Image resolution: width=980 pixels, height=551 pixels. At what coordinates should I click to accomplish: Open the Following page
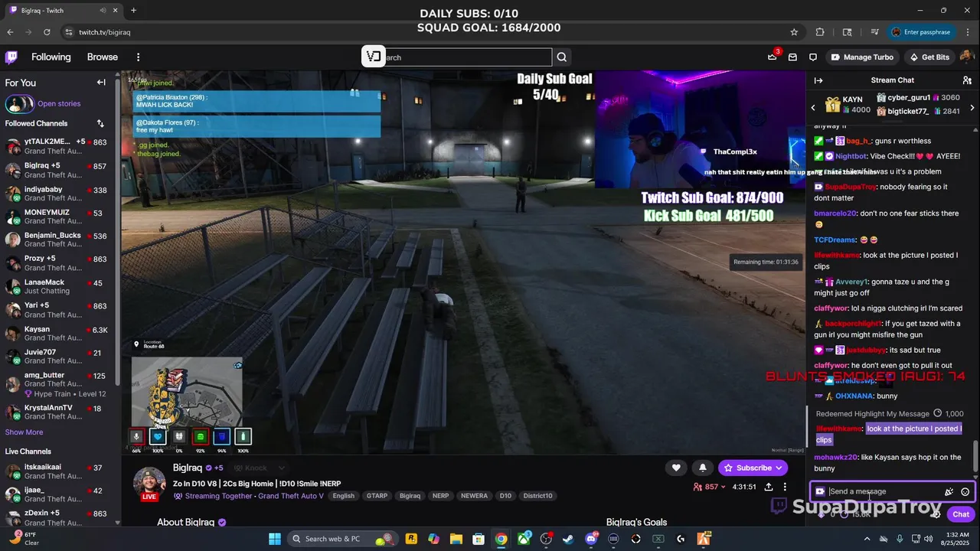click(51, 57)
